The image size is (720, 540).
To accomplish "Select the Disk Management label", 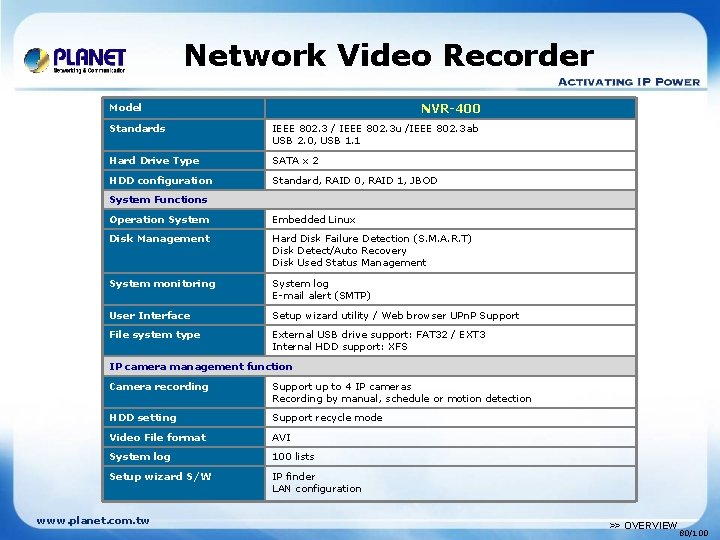I will [x=159, y=239].
